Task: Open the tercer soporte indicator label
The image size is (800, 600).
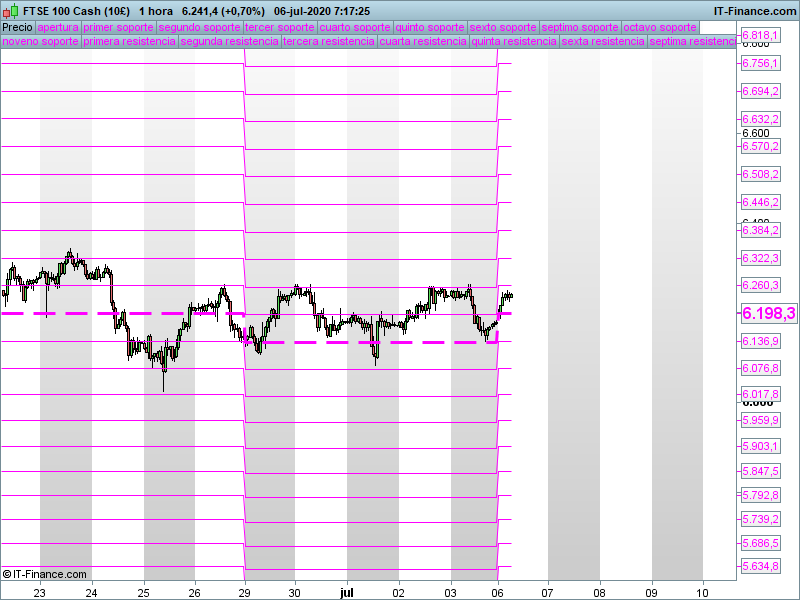Action: coord(279,27)
